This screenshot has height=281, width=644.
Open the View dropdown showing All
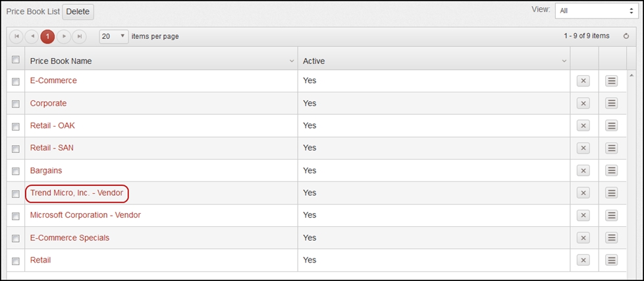click(x=597, y=11)
